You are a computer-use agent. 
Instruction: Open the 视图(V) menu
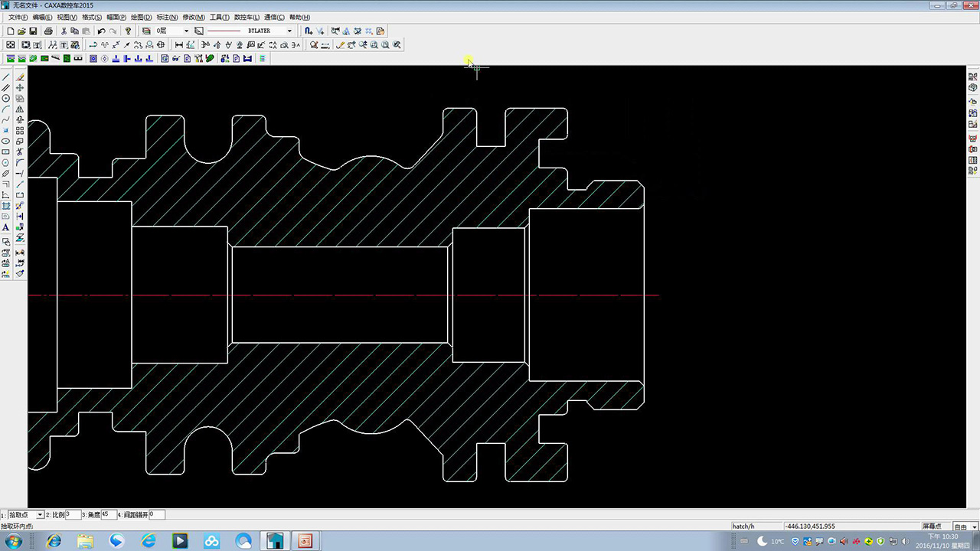click(x=67, y=17)
